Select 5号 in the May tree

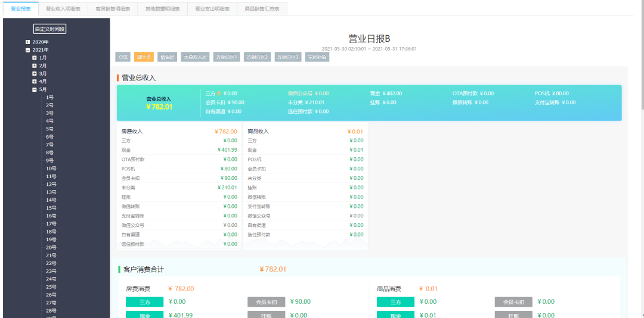pos(49,129)
